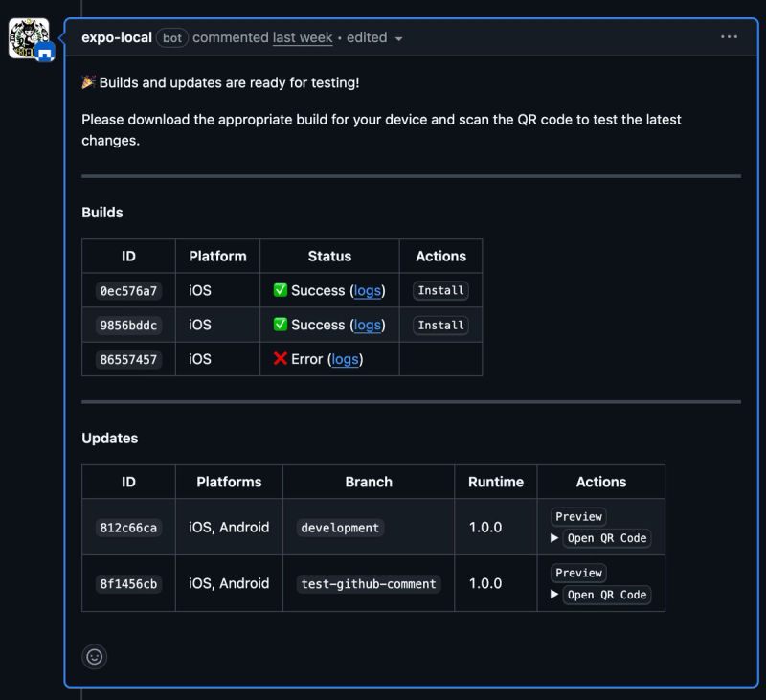Click the red X error icon

pyautogui.click(x=281, y=358)
